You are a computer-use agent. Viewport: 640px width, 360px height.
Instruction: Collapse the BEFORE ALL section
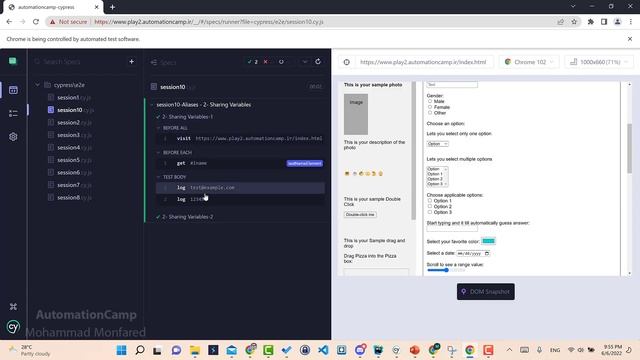(158, 128)
